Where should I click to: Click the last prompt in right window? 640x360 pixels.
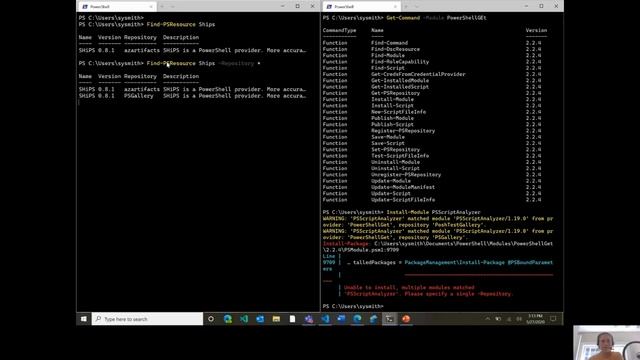point(353,306)
